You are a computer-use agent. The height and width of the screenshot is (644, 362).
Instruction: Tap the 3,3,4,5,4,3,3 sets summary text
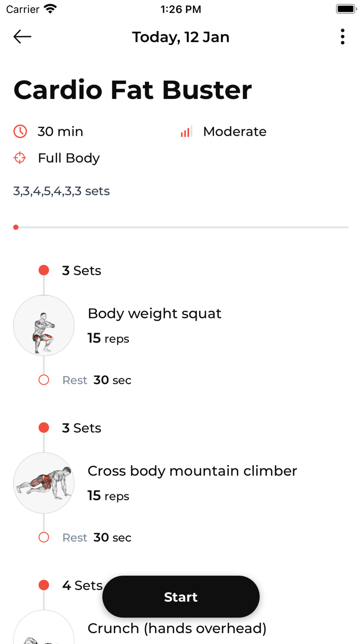pos(61,191)
